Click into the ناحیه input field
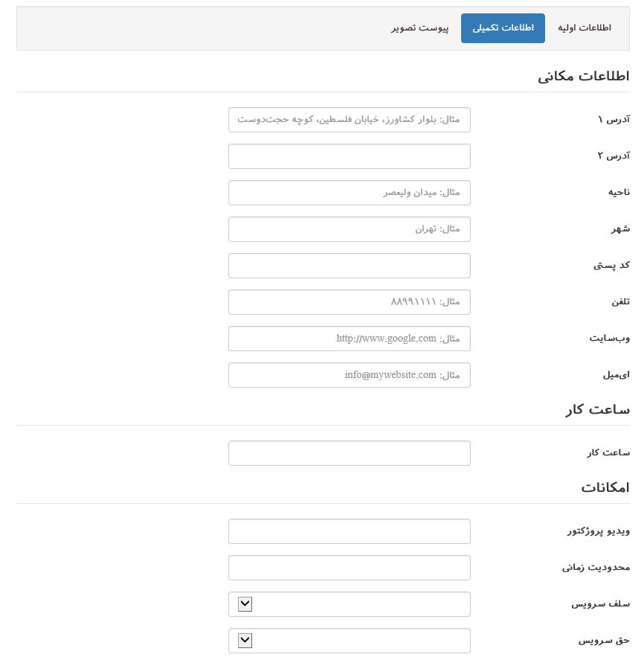Viewport: 644px width, 663px height. point(350,193)
